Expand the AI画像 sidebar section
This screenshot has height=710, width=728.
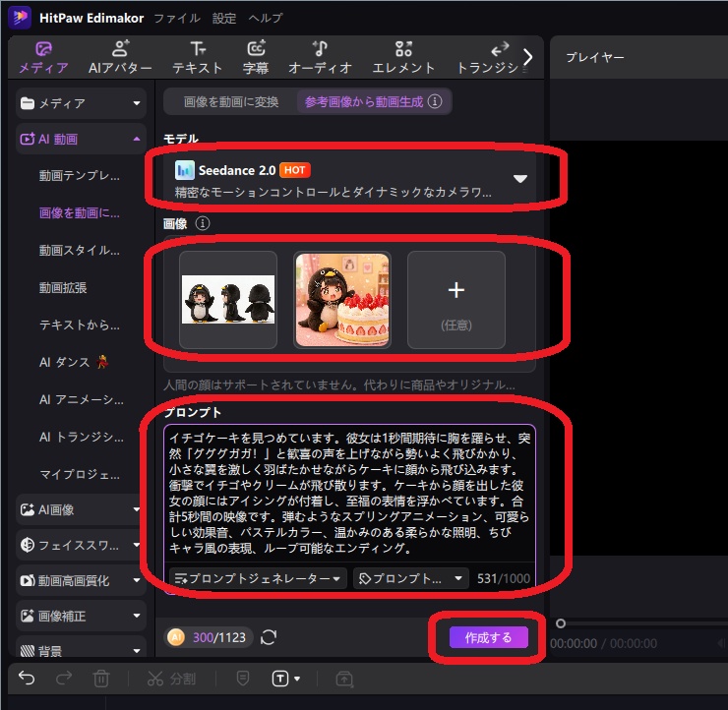(x=81, y=510)
